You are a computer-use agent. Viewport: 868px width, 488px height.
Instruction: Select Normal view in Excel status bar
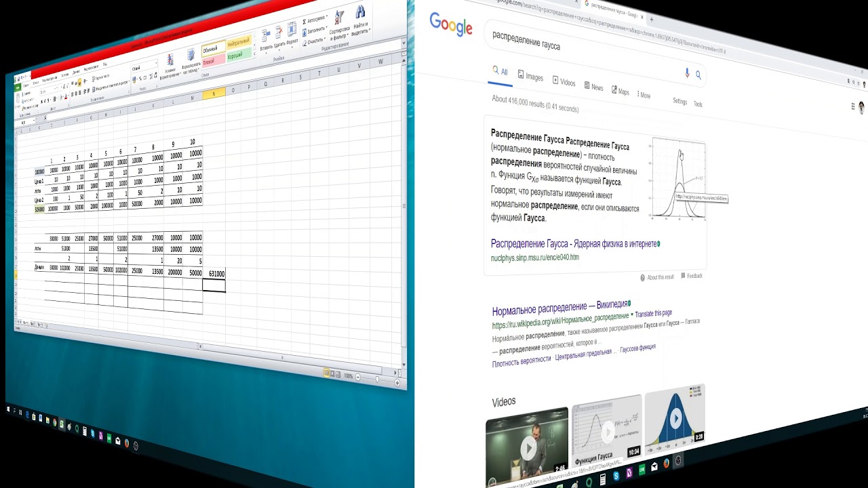pos(326,373)
